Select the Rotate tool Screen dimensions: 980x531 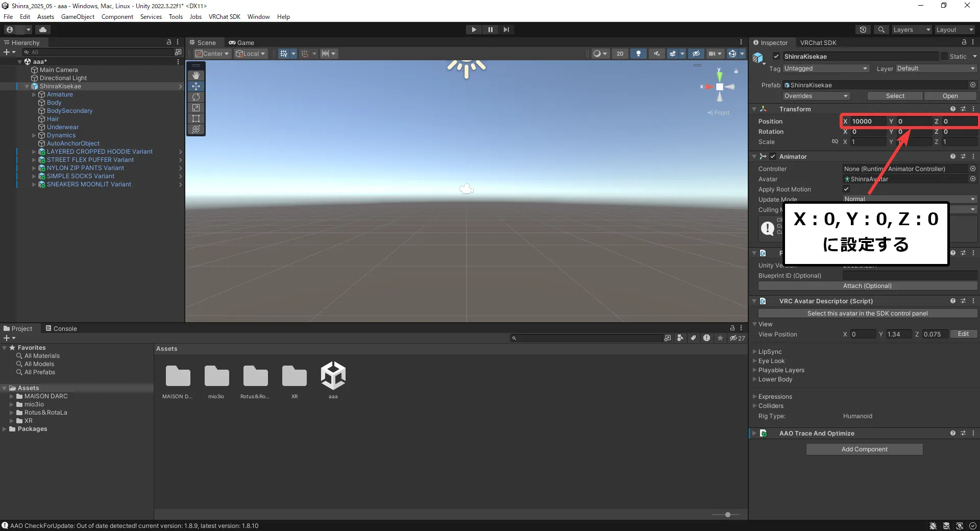click(x=196, y=97)
